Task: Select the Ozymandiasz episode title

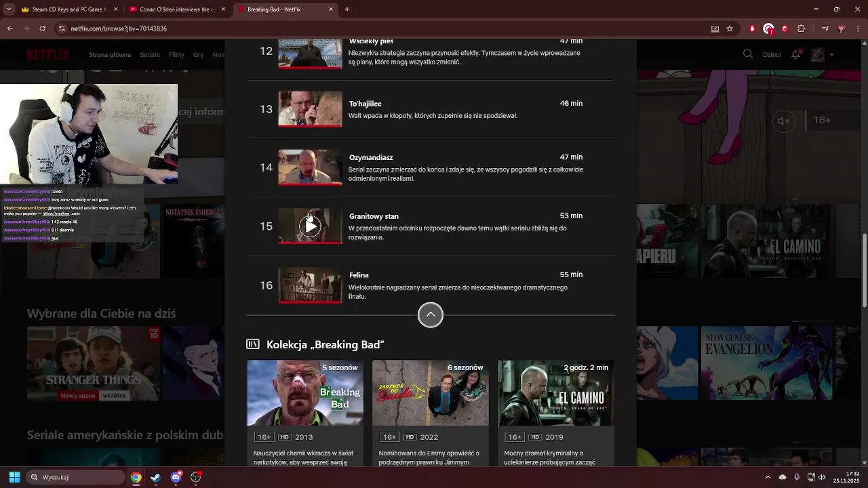Action: tap(371, 157)
